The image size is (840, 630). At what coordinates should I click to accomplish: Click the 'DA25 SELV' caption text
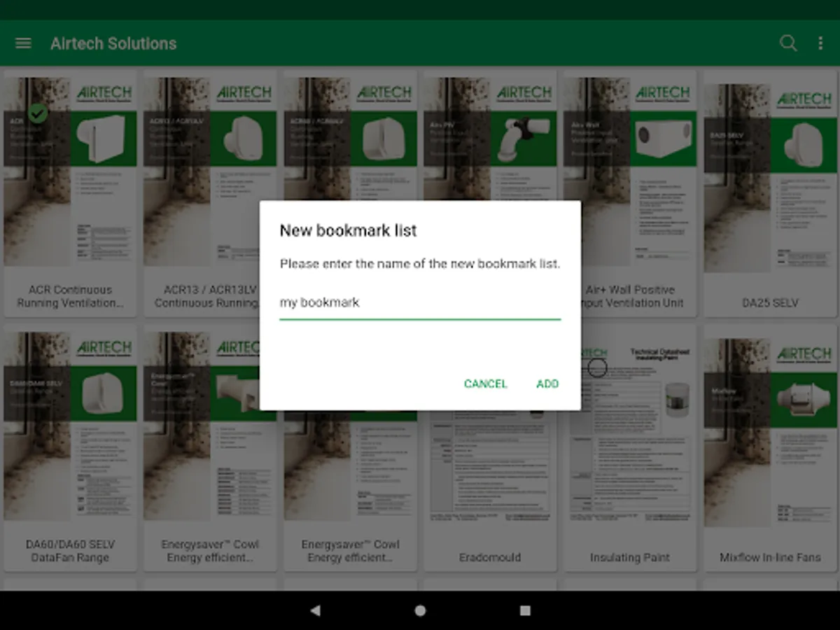[770, 303]
